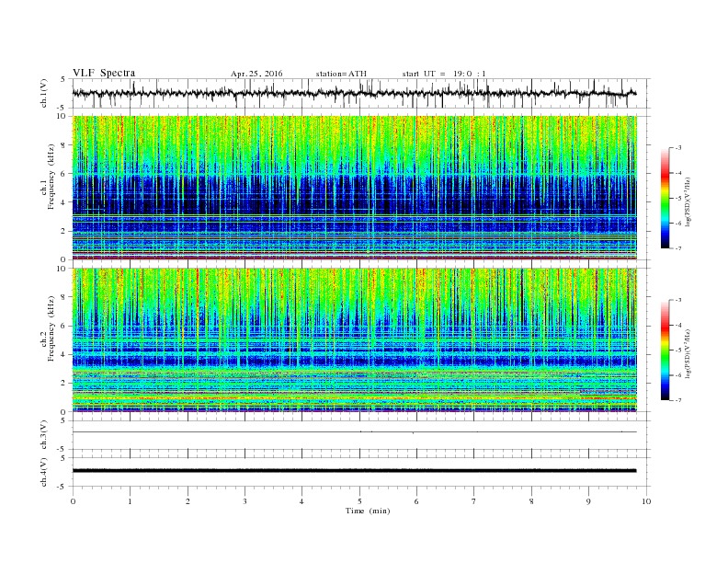This screenshot has height=563, width=728.
Task: Click the time axis tick label "4"
Action: (302, 501)
